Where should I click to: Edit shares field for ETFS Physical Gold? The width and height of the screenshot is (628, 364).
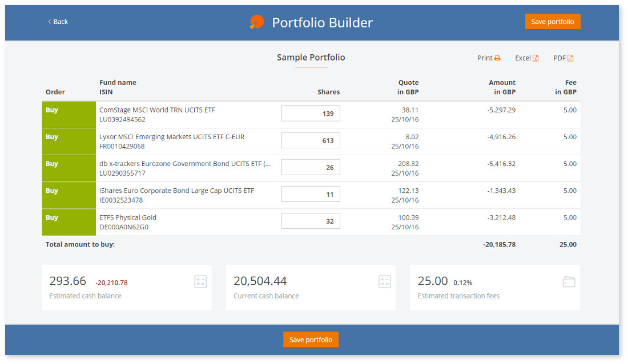(311, 221)
